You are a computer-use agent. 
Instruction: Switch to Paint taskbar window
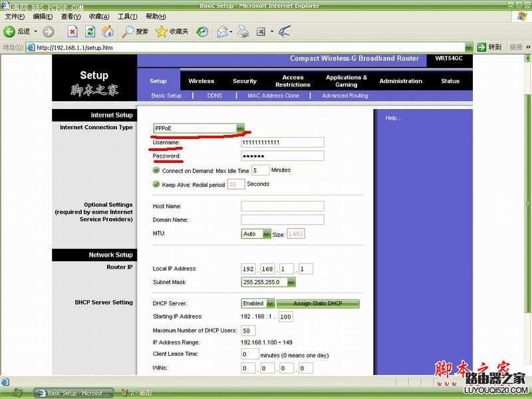point(137,393)
